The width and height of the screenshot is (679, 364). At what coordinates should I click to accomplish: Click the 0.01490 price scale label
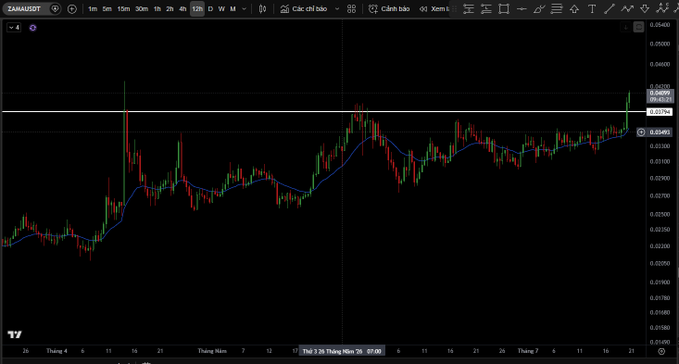tap(660, 342)
